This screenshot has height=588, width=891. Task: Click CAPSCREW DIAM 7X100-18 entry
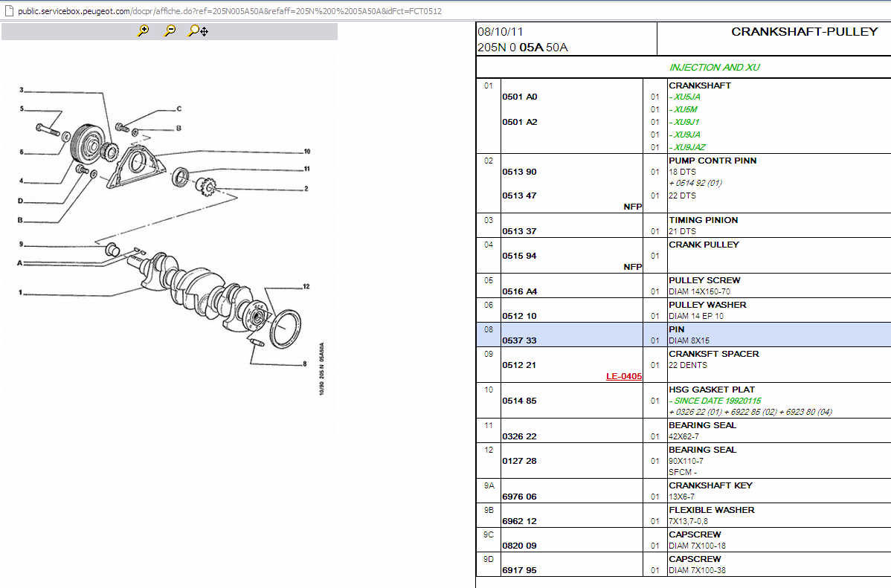click(697, 540)
